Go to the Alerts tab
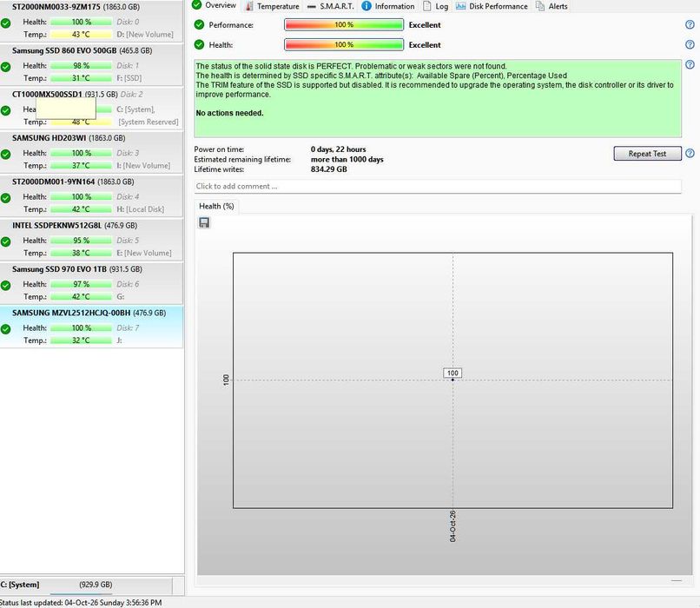The height and width of the screenshot is (608, 700). (x=551, y=6)
